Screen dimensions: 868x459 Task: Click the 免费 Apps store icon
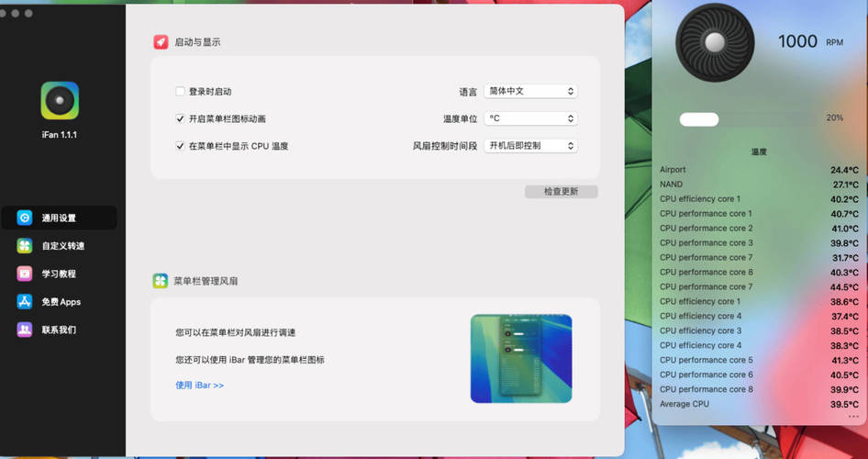point(25,302)
